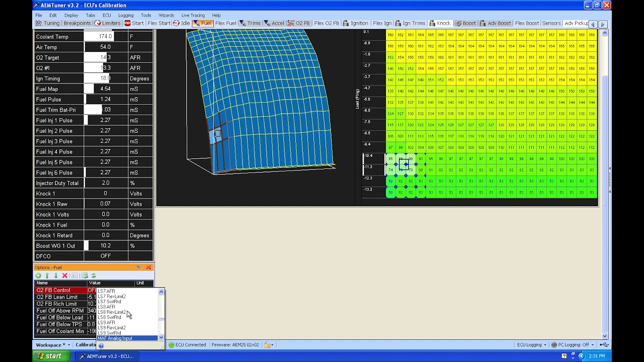
Task: Open the Live Tracing menu
Action: click(193, 15)
